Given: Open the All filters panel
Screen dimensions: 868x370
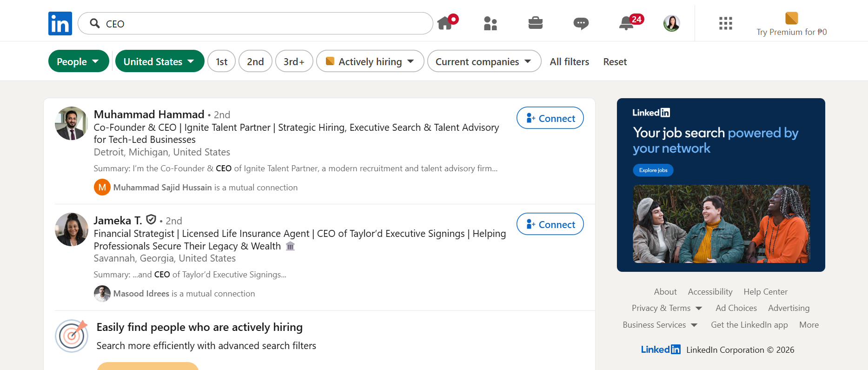Looking at the screenshot, I should 569,61.
